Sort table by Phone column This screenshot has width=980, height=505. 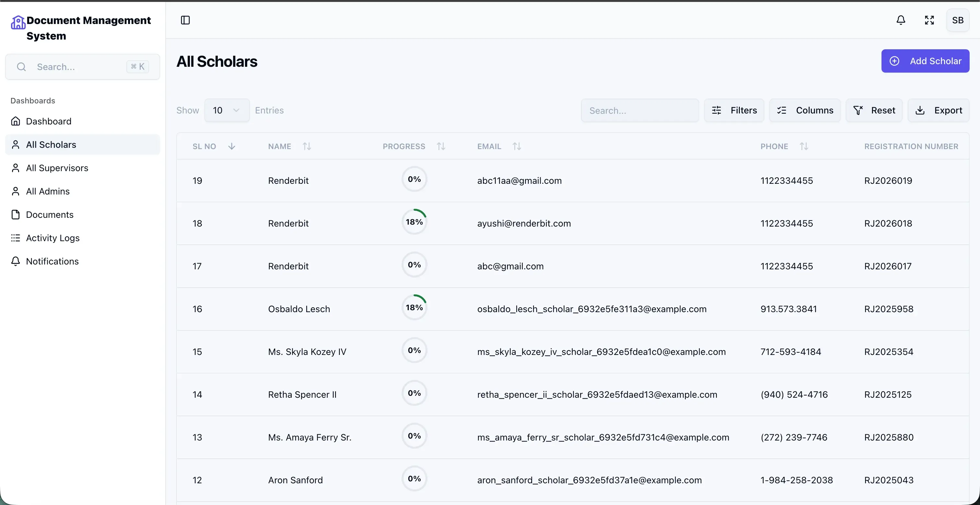804,147
